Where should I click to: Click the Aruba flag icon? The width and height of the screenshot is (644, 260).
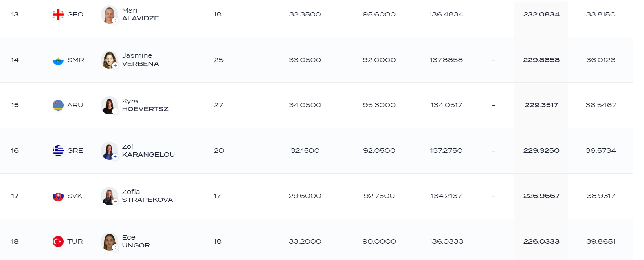coord(58,105)
